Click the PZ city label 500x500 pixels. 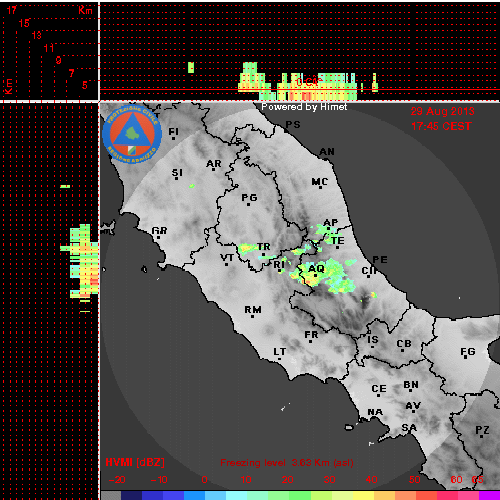click(482, 430)
